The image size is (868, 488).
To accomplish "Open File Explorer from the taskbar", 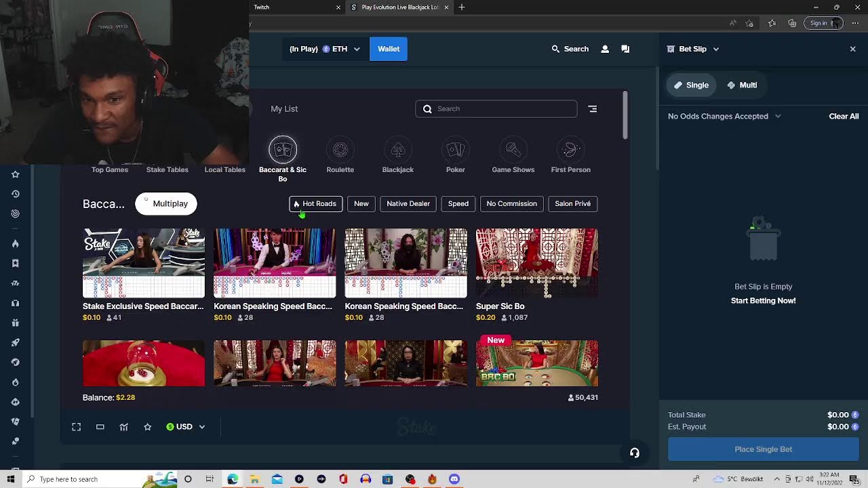I will [x=255, y=479].
